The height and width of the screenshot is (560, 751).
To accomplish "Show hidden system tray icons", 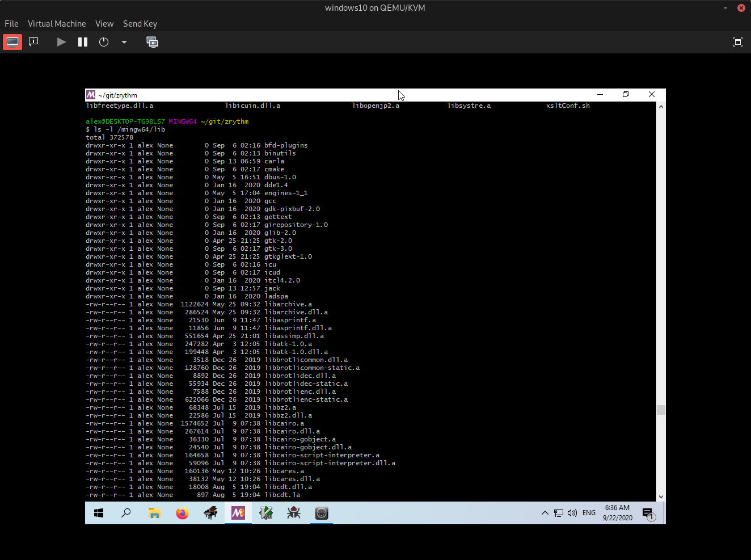I will (x=545, y=513).
